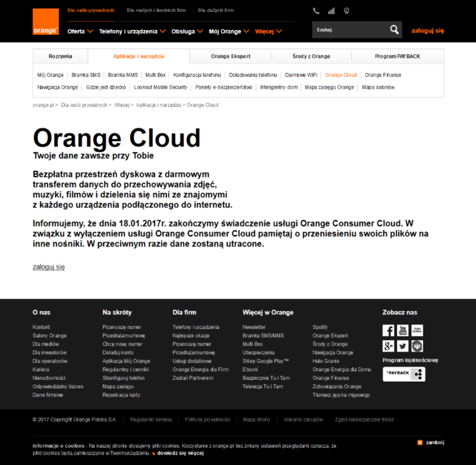Image resolution: width=476 pixels, height=465 pixels.
Task: Click the location pin icon
Action: point(347,11)
